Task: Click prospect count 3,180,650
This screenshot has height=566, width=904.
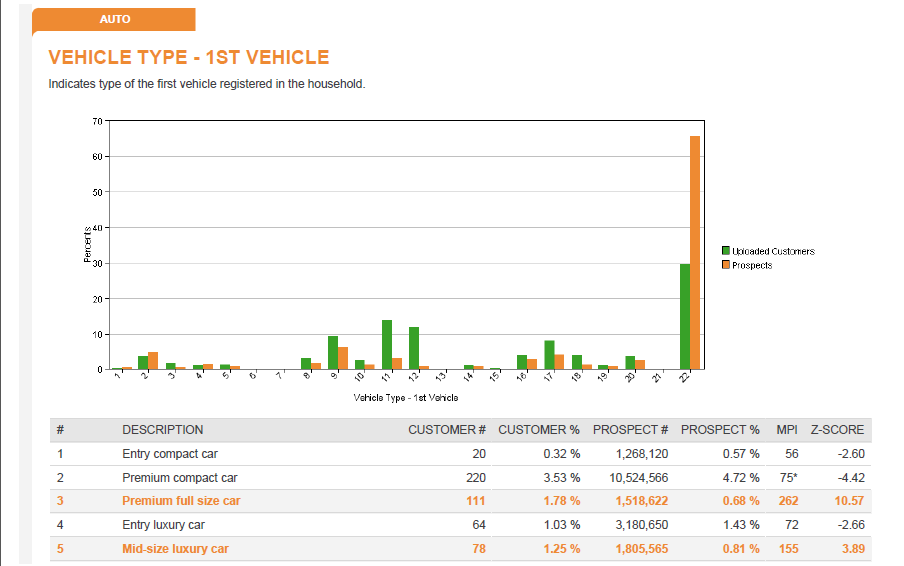Action: click(642, 525)
